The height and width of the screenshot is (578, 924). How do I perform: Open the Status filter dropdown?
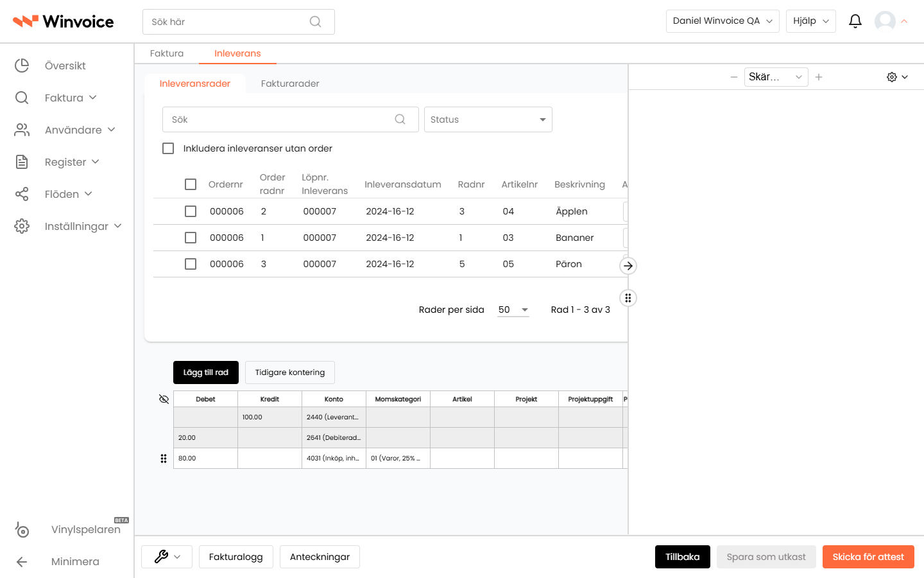click(x=488, y=119)
